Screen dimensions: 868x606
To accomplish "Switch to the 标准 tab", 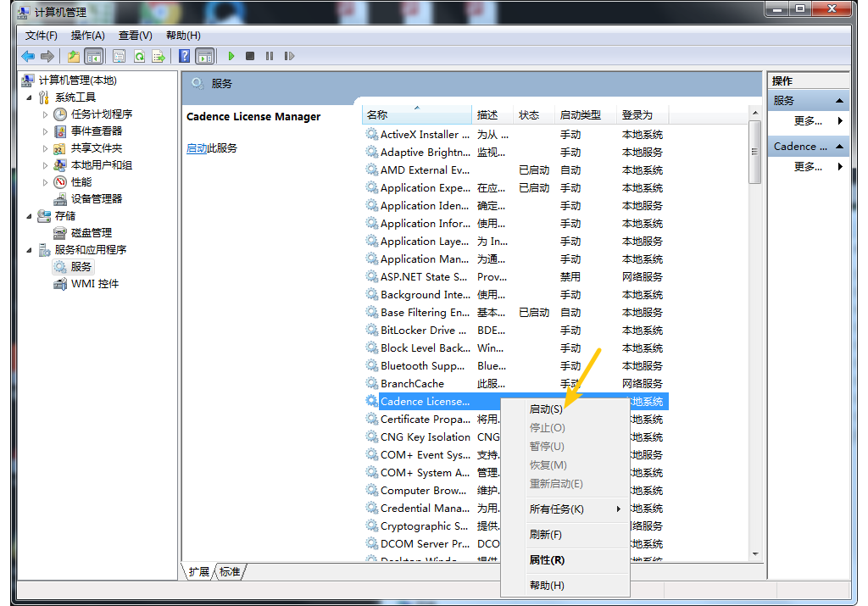I will [x=230, y=572].
